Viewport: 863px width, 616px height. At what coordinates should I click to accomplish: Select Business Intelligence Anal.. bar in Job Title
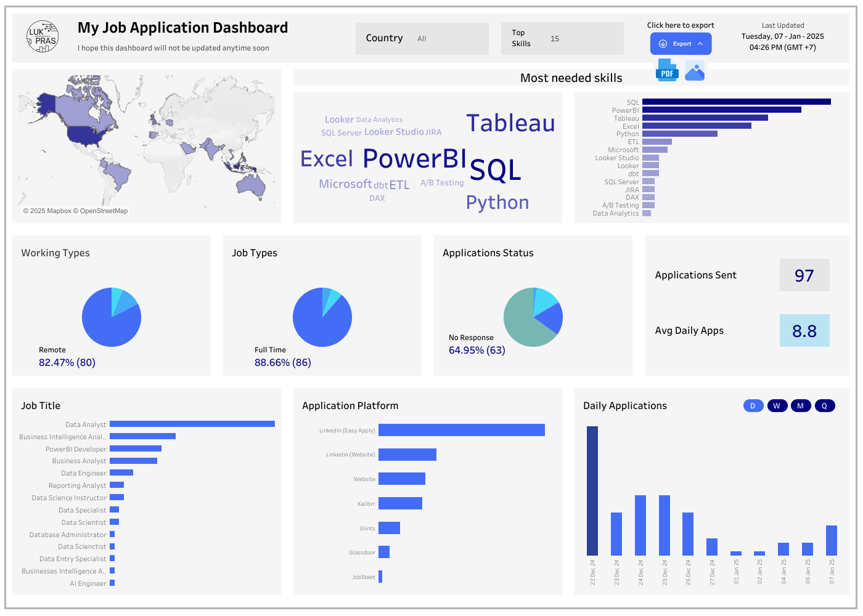(x=142, y=436)
